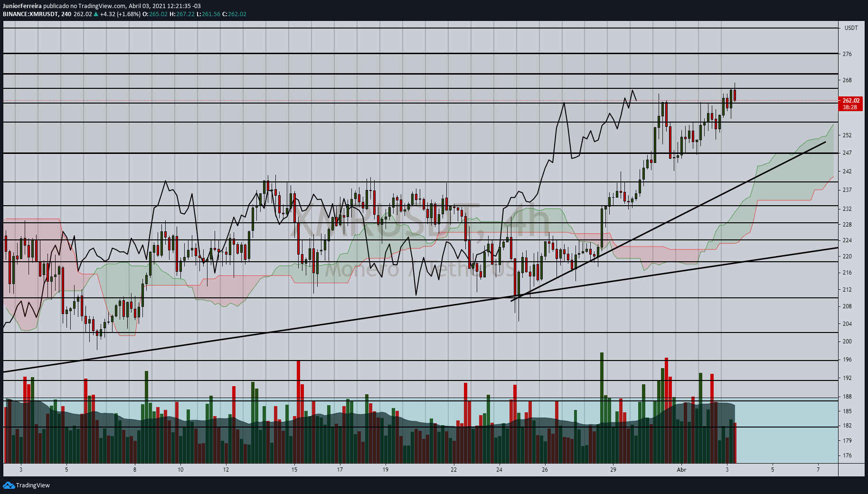
Task: Click the 237 label on the price axis
Action: (847, 190)
